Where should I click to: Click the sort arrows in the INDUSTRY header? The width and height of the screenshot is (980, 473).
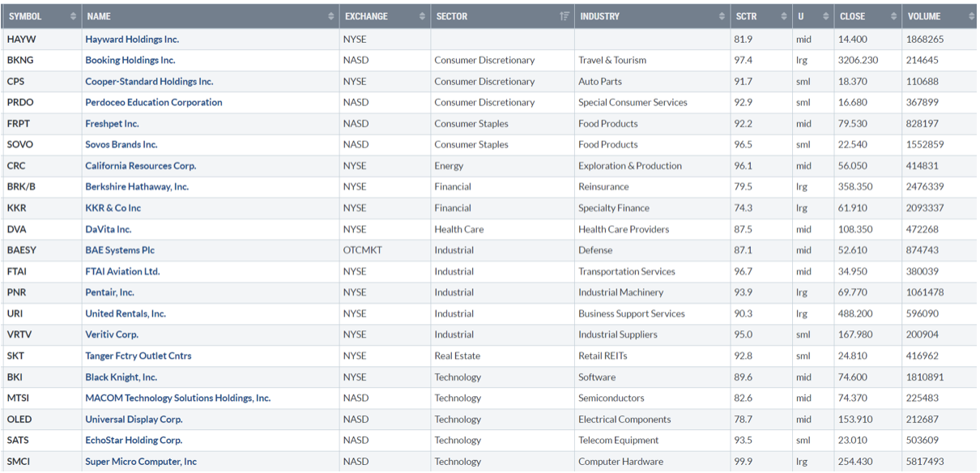pyautogui.click(x=722, y=16)
